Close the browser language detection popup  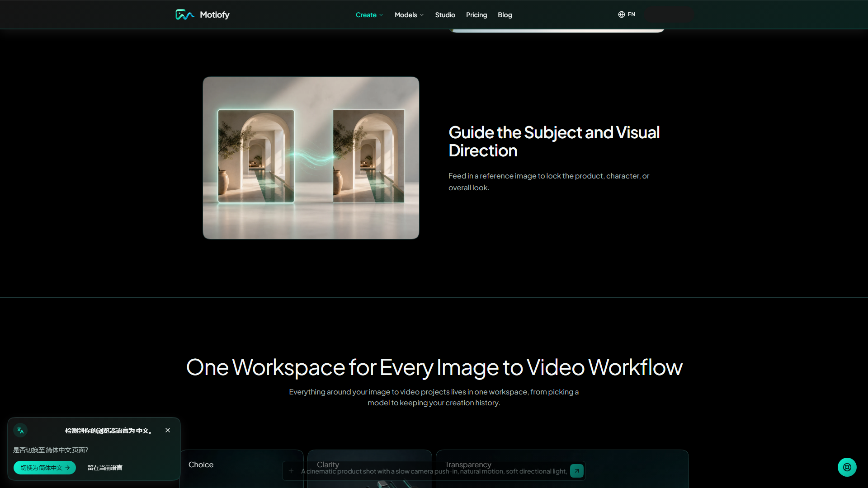168,430
